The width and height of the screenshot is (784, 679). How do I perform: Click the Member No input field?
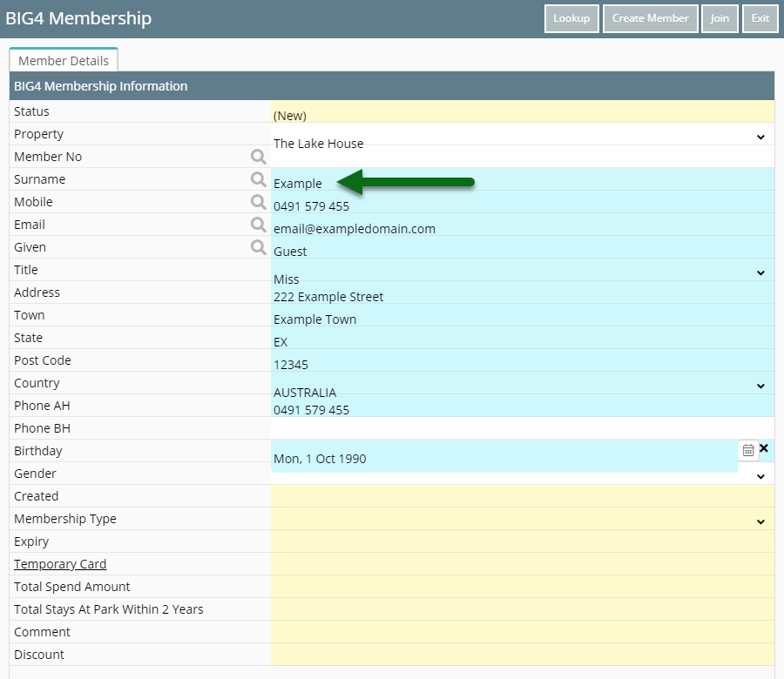[x=523, y=157]
